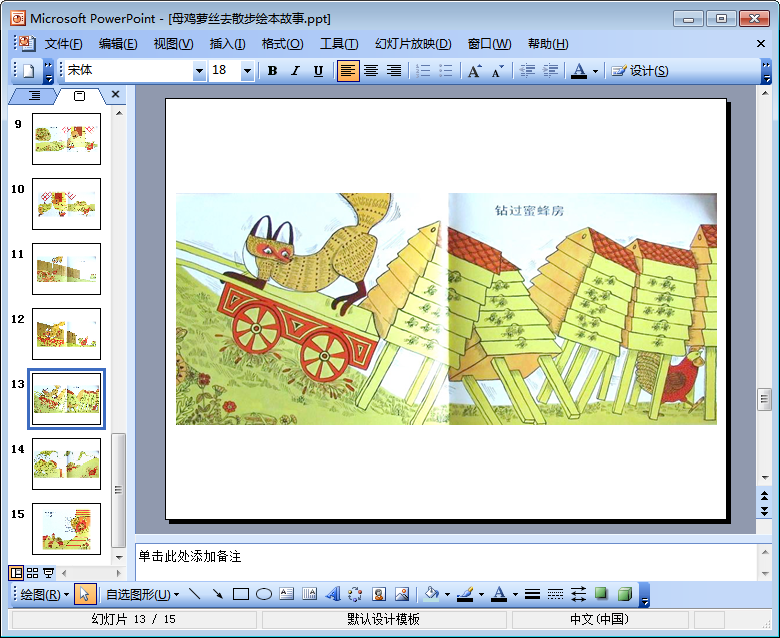This screenshot has height=638, width=780.
Task: Select slide 10 thumbnail
Action: click(x=66, y=204)
